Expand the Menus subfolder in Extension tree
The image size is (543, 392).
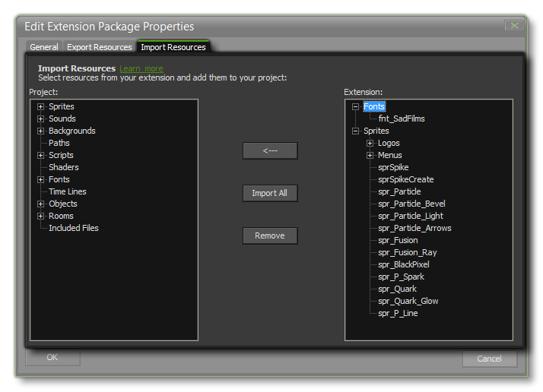point(370,156)
